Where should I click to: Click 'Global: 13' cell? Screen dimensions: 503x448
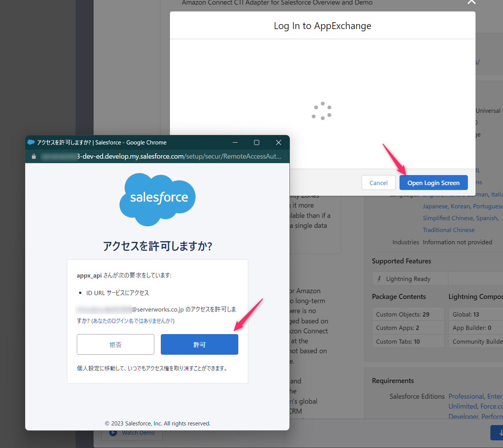coord(476,314)
